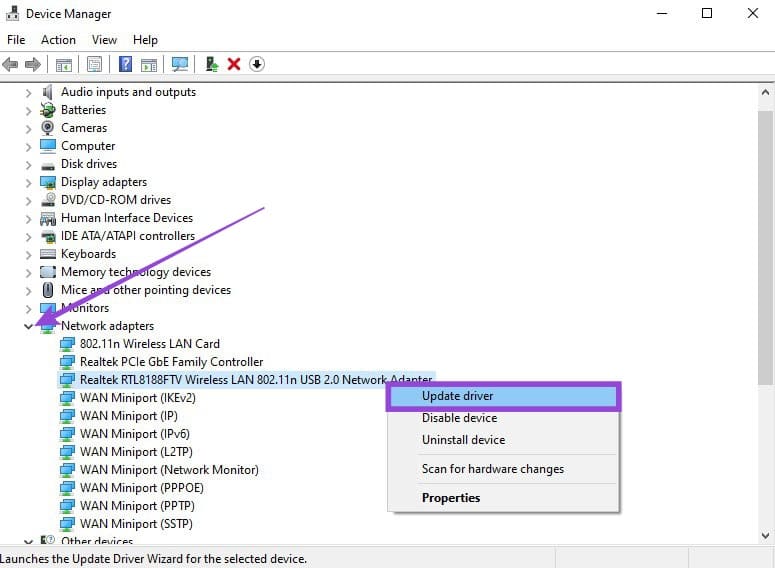The width and height of the screenshot is (775, 568).
Task: Choose Uninstall device in context menu
Action: coord(503,439)
